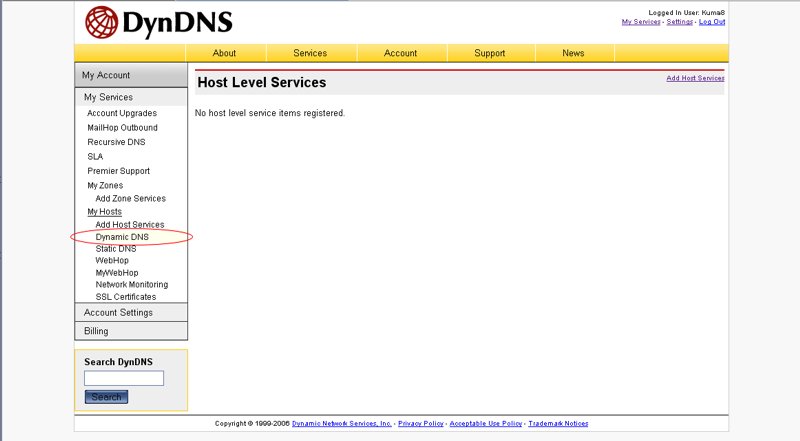Select Static DNS in the sidebar
800x441 pixels.
pyautogui.click(x=116, y=249)
